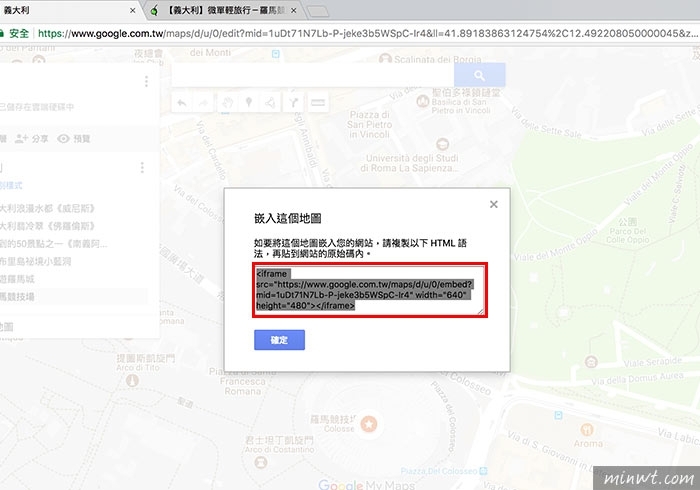Image resolution: width=700 pixels, height=490 pixels.
Task: Select the draw line tool
Action: click(271, 103)
